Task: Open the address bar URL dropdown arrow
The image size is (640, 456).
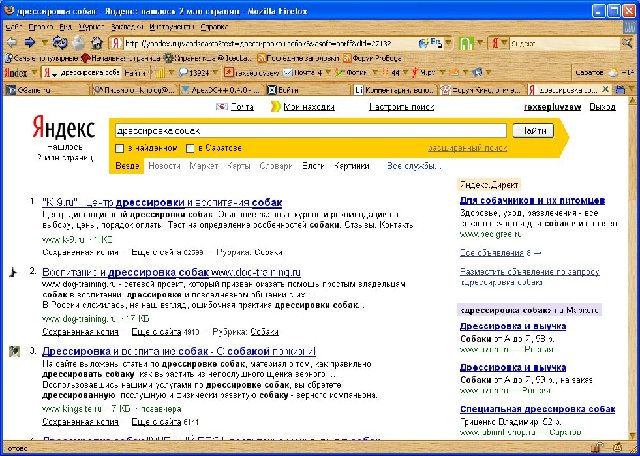Action: point(449,43)
